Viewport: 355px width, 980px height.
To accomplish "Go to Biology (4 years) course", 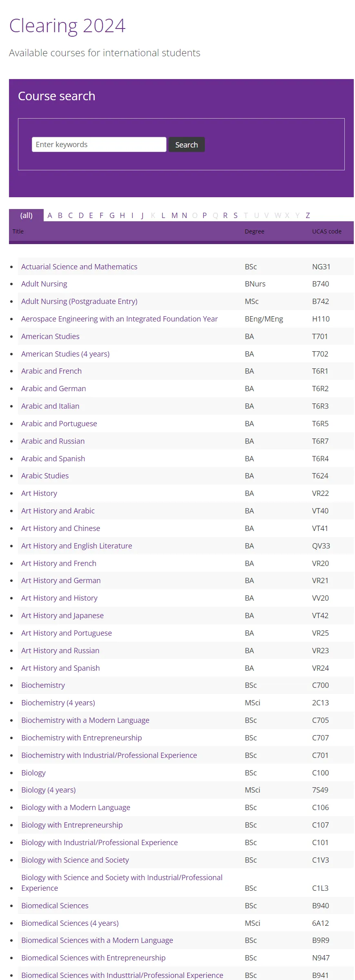I will click(x=49, y=790).
